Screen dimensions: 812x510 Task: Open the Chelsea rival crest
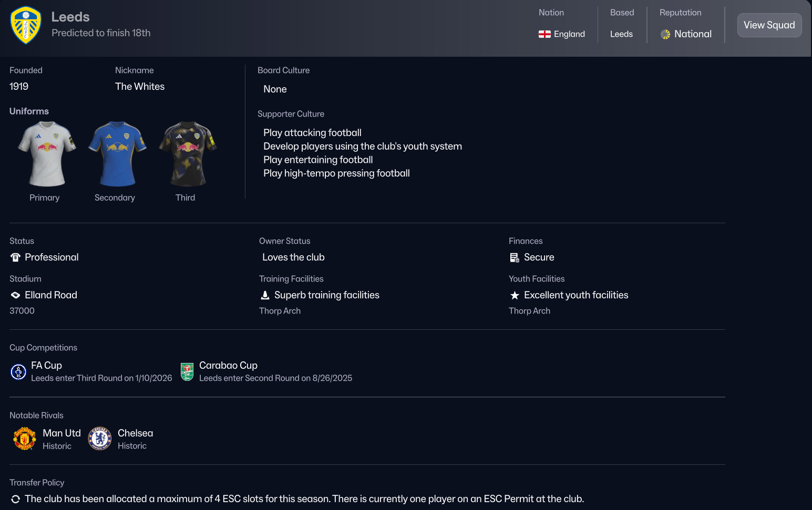[100, 439]
